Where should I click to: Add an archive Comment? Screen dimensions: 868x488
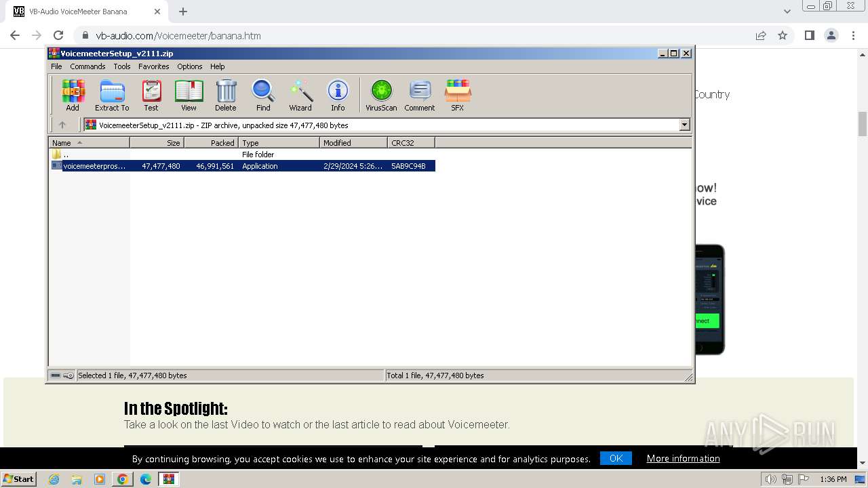pos(420,95)
